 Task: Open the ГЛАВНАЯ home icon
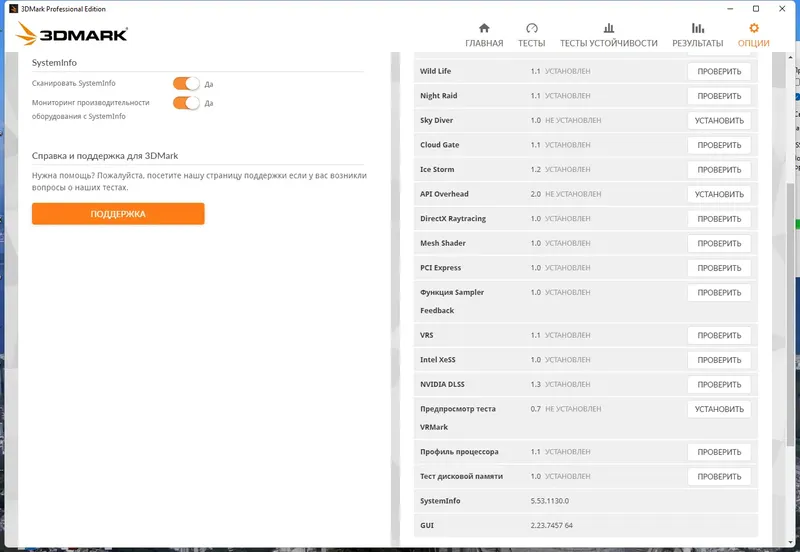pyautogui.click(x=484, y=28)
